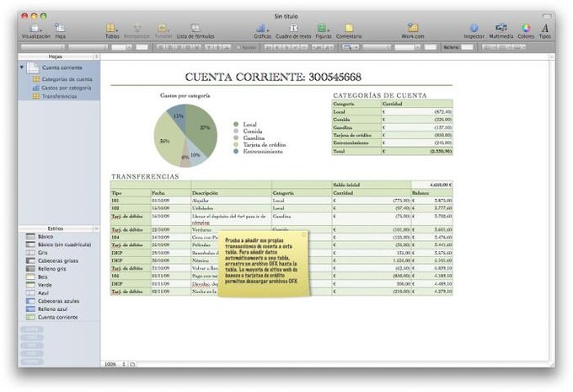Select Básico table style icon
Screen dimensions: 573x392
[30, 237]
